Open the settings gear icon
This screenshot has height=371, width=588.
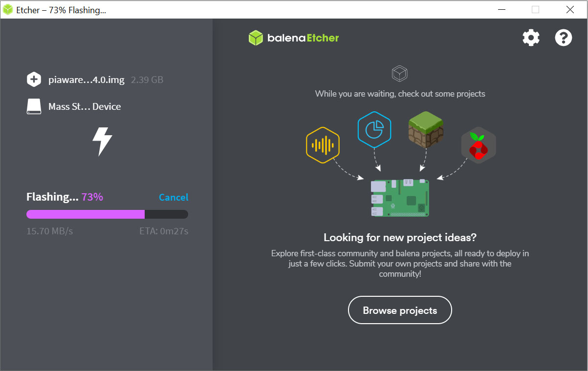(531, 38)
